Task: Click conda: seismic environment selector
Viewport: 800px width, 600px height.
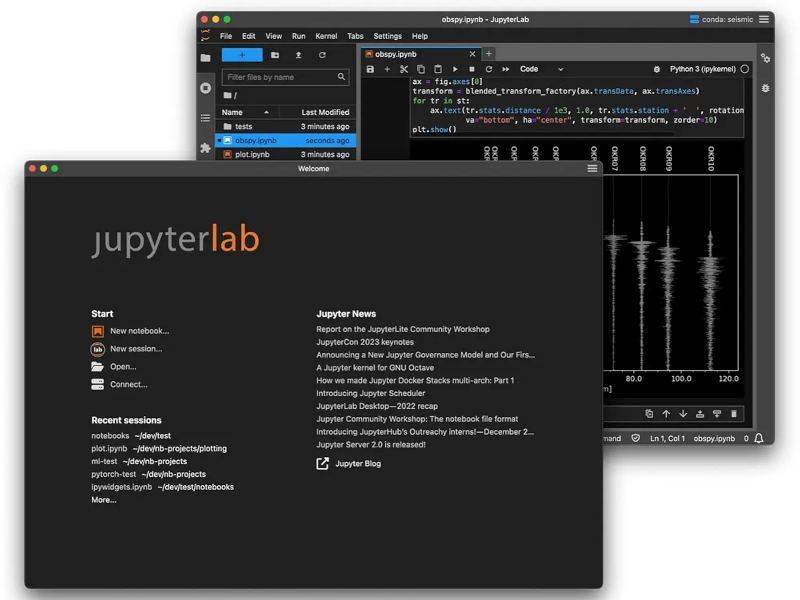Action: point(721,19)
